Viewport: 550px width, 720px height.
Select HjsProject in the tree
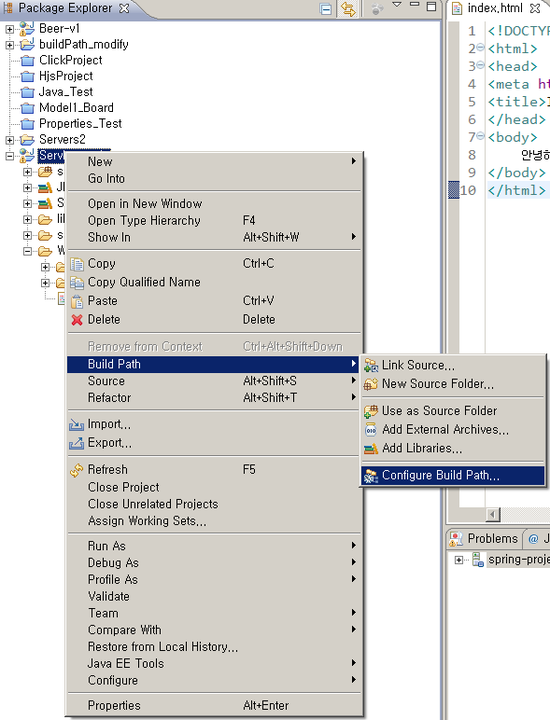click(66, 76)
